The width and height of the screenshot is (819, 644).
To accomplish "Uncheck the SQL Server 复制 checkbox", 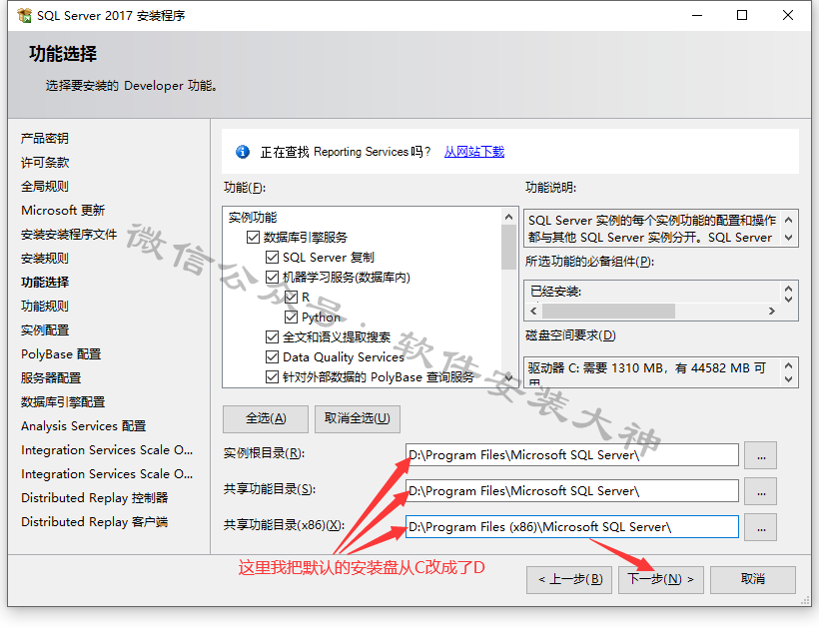I will 272,258.
